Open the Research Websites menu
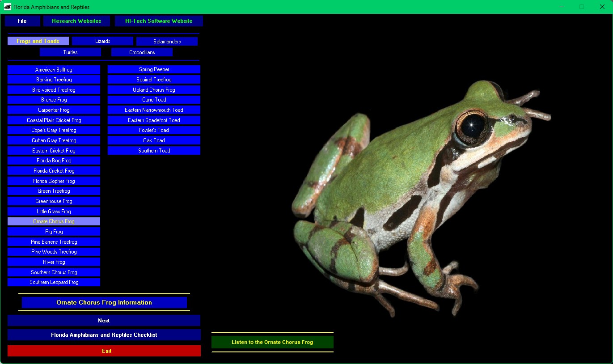Viewport: 613px width, 364px height. coord(76,21)
